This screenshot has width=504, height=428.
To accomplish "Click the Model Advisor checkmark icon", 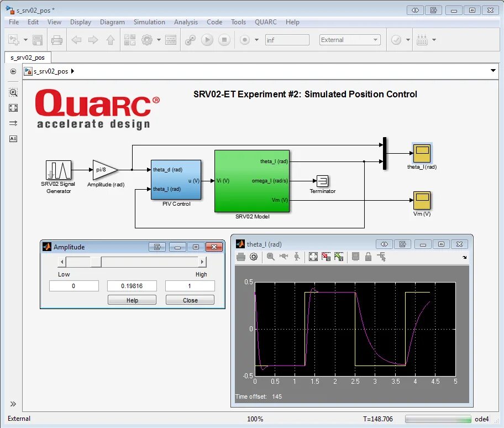I will (396, 40).
